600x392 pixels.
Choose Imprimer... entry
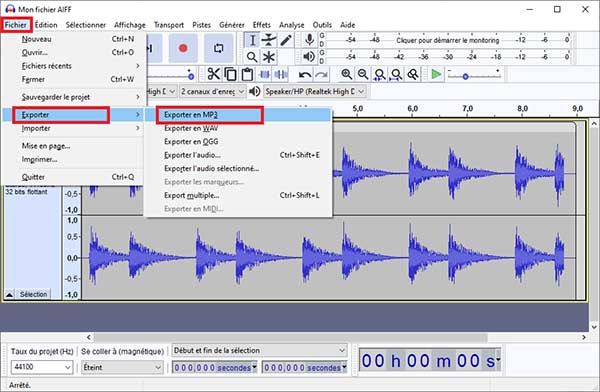pos(73,159)
